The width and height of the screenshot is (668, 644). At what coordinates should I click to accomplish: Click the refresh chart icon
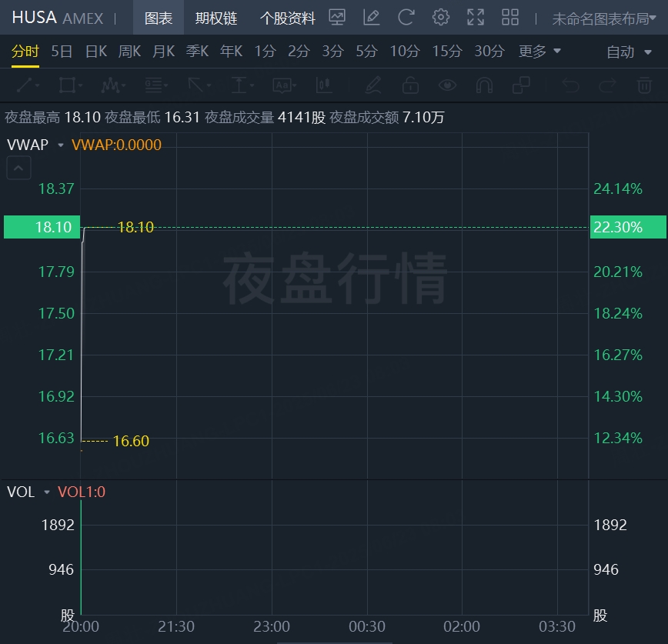406,18
